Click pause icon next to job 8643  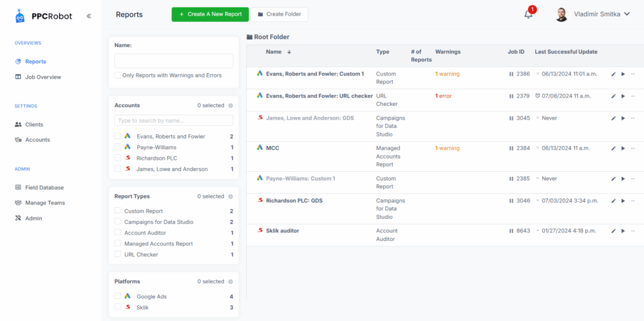(x=511, y=231)
